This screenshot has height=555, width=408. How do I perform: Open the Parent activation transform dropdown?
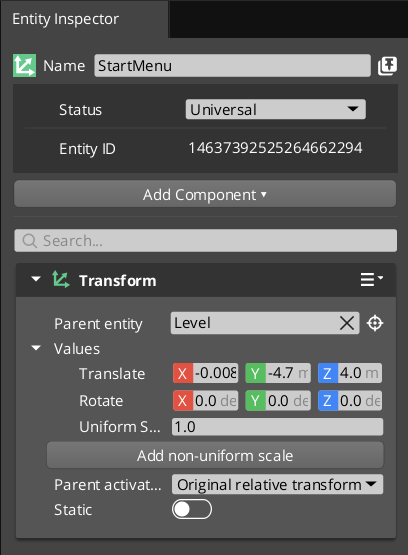coord(277,484)
